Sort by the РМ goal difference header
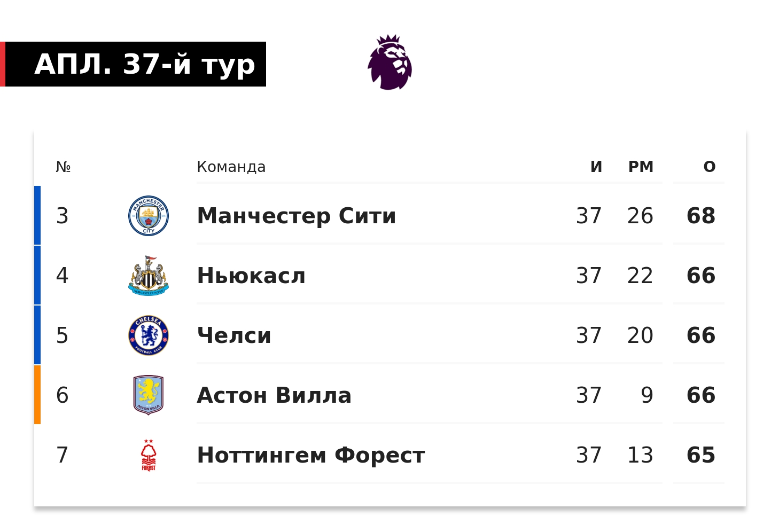Viewport: 779px width, 532px height. pos(641,167)
